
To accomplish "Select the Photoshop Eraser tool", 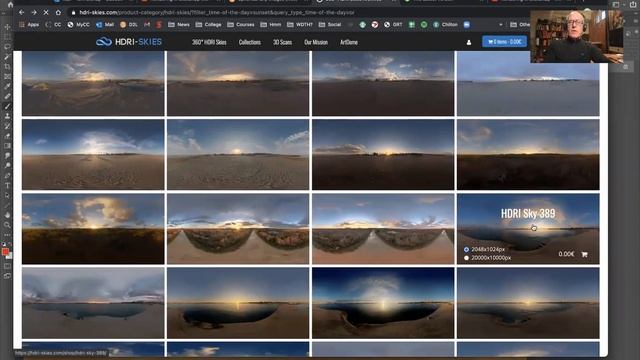I will click(x=7, y=136).
